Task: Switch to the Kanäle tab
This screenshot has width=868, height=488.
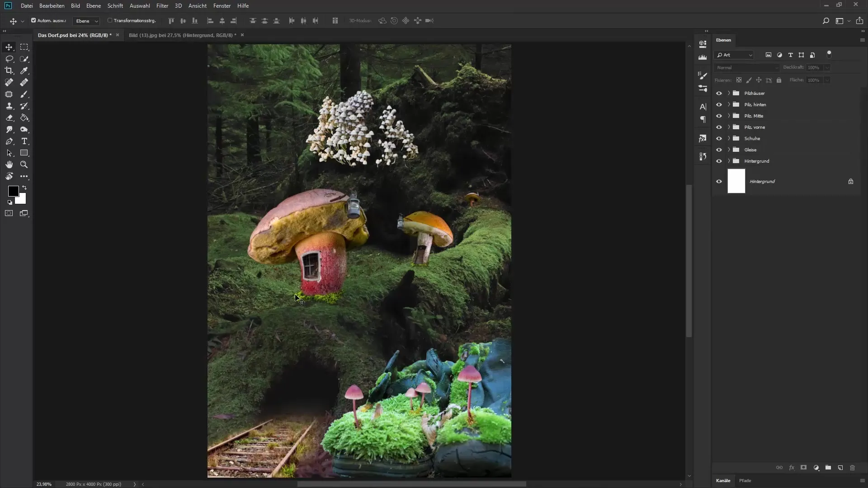Action: click(x=723, y=480)
